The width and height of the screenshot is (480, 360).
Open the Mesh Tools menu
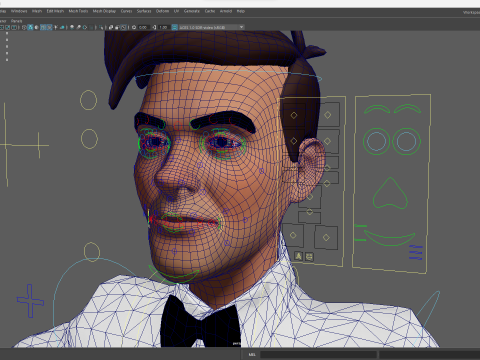coord(78,11)
